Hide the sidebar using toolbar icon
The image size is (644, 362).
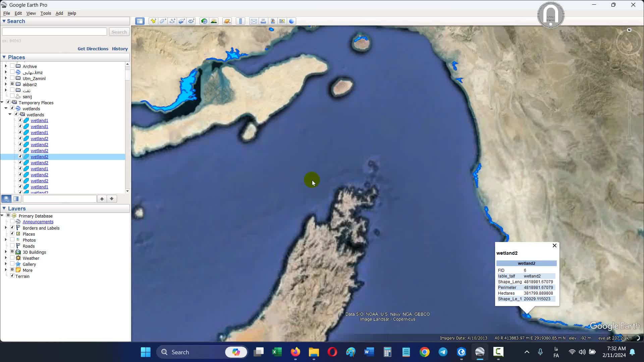tap(140, 21)
